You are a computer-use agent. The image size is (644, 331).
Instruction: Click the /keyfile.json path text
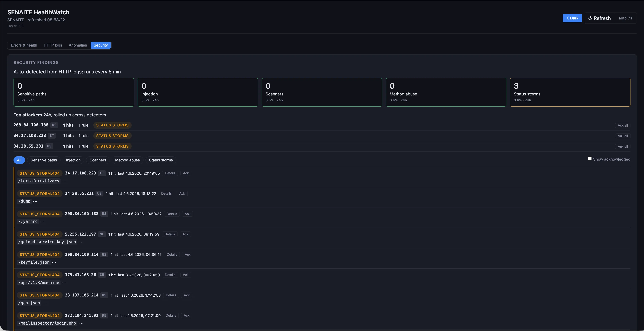click(x=34, y=262)
